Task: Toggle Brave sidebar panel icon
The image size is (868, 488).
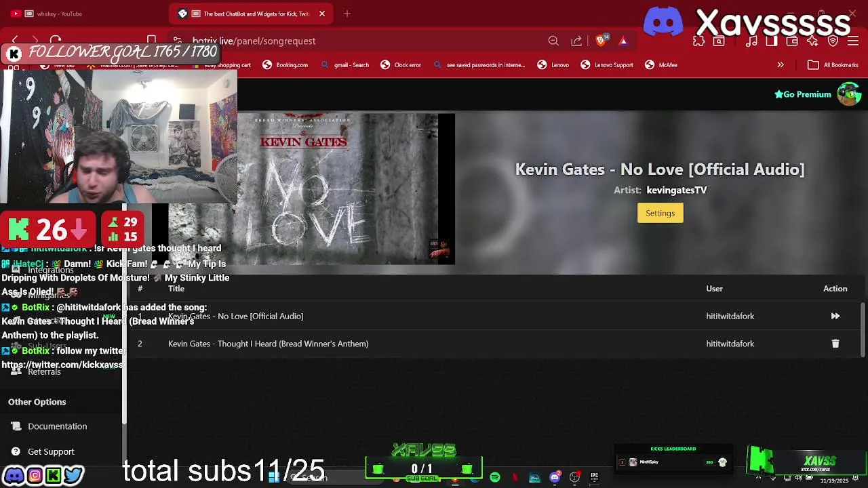Action: tap(772, 41)
